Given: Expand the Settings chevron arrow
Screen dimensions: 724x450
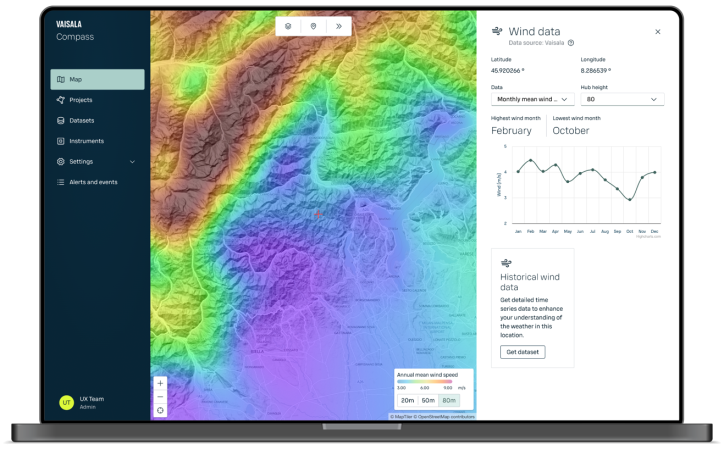Looking at the screenshot, I should (133, 162).
